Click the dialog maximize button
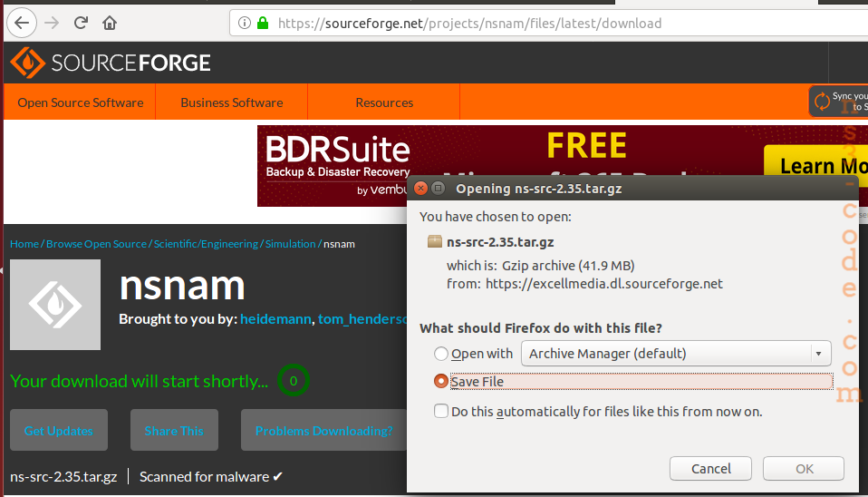 pyautogui.click(x=438, y=189)
